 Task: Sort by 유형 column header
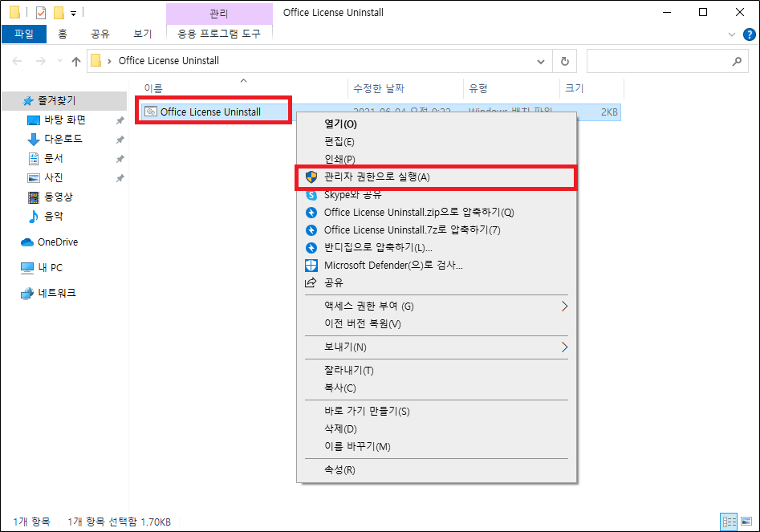[x=511, y=88]
